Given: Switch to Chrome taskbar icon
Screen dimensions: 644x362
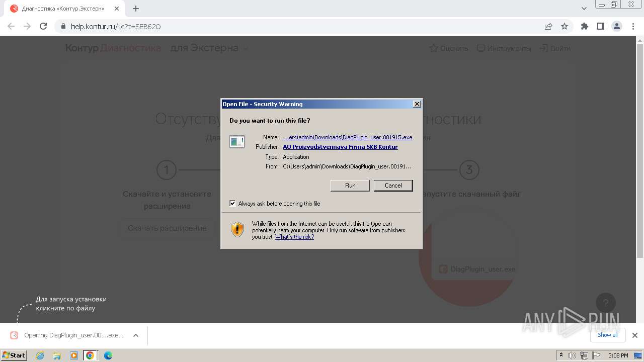Looking at the screenshot, I should [90, 355].
